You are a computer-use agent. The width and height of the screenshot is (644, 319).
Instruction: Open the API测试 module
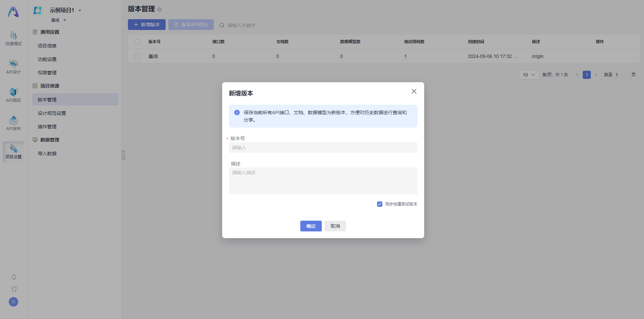coord(13,95)
